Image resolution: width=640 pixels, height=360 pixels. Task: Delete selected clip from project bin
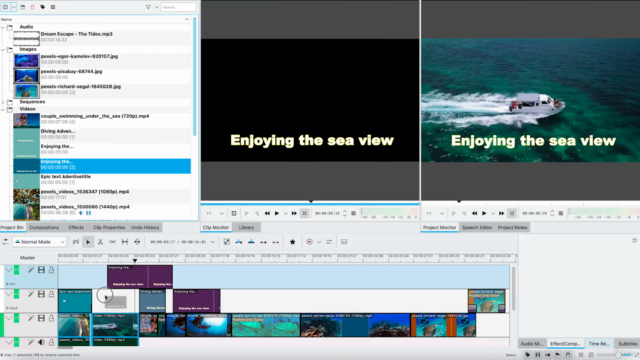[33, 7]
